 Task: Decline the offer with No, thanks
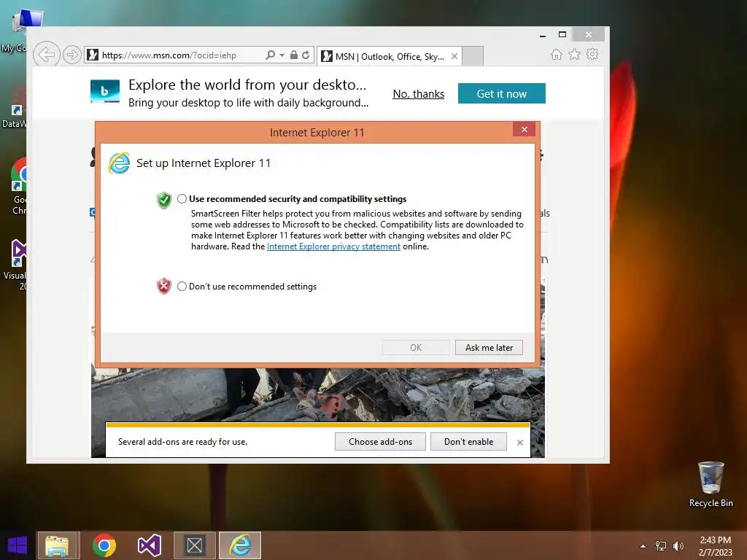coord(418,94)
